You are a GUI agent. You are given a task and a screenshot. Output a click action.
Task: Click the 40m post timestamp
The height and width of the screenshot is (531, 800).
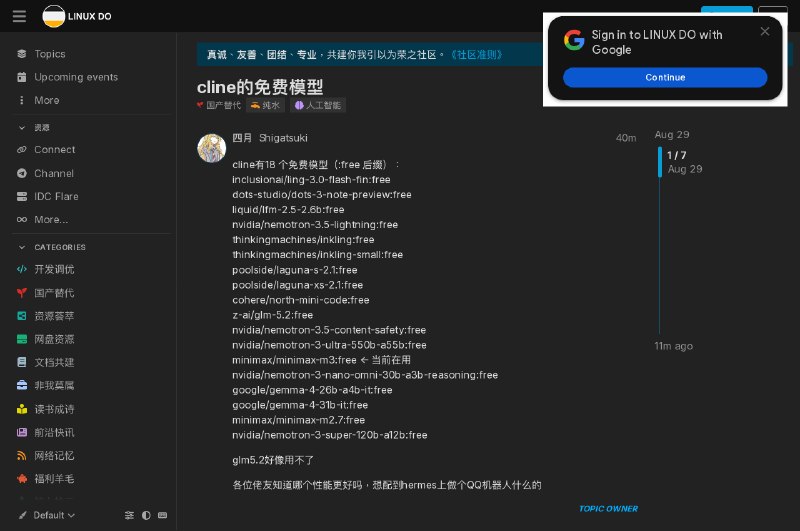click(x=626, y=138)
